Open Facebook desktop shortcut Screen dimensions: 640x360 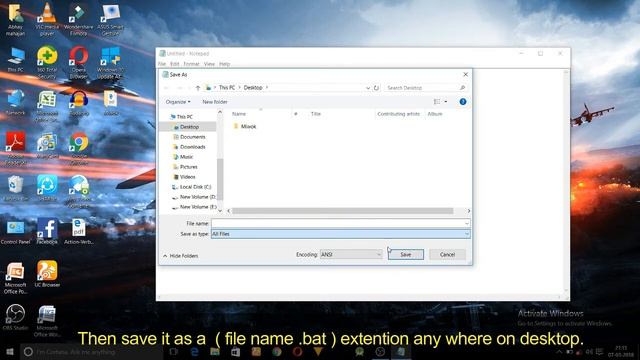click(x=47, y=232)
